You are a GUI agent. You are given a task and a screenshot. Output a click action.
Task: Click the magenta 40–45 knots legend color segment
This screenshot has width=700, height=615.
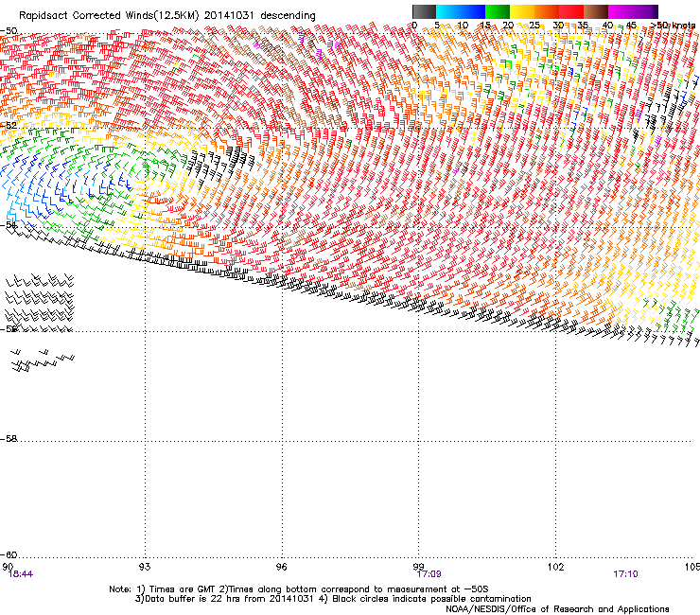pyautogui.click(x=621, y=11)
